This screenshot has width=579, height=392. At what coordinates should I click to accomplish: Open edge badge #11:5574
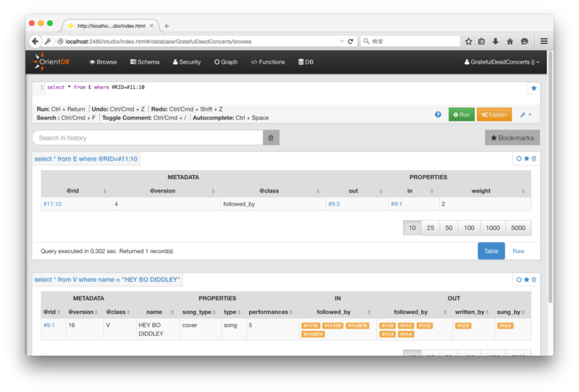313,334
